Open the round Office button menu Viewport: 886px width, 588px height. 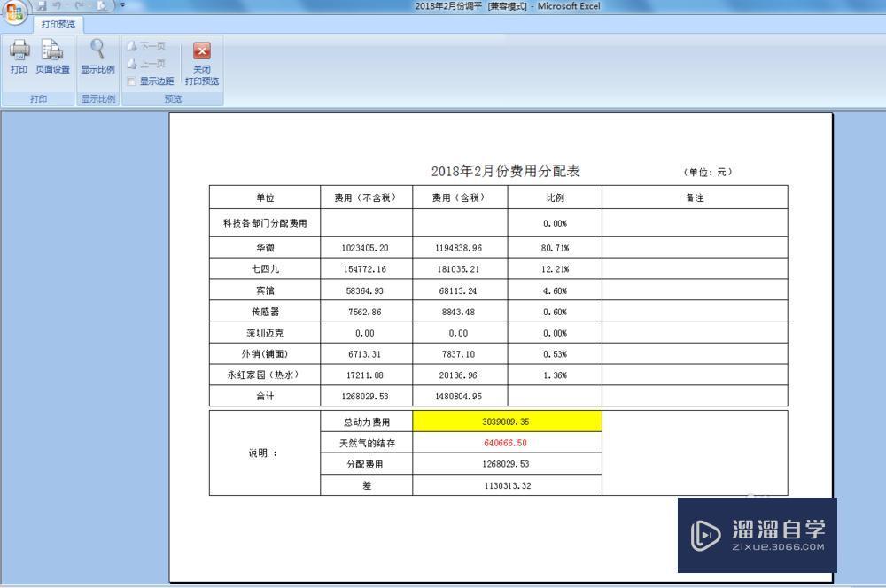point(15,12)
